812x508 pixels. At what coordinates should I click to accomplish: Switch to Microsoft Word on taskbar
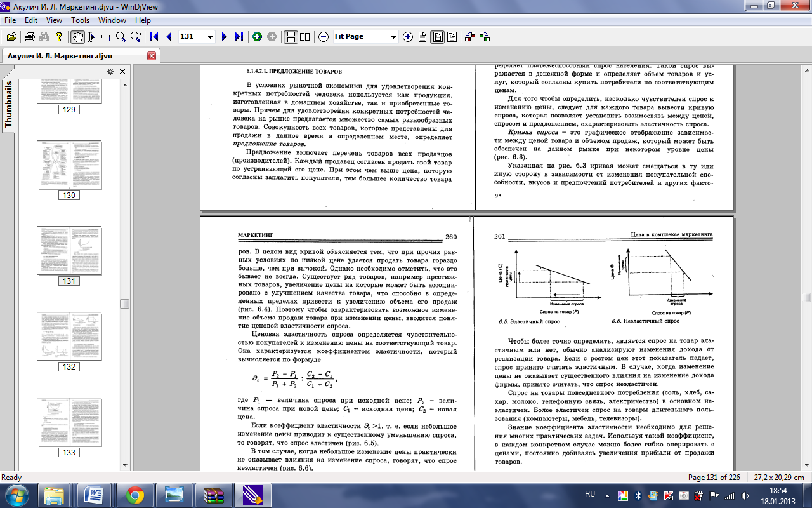coord(95,495)
